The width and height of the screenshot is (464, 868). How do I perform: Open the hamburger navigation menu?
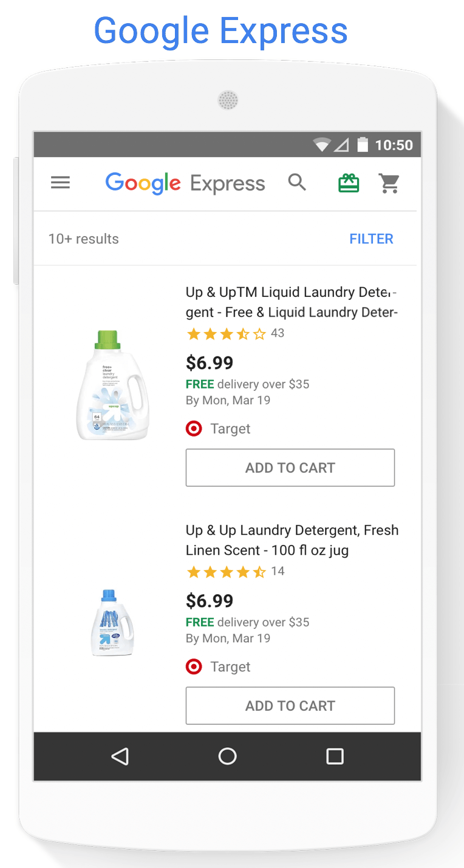coord(60,182)
